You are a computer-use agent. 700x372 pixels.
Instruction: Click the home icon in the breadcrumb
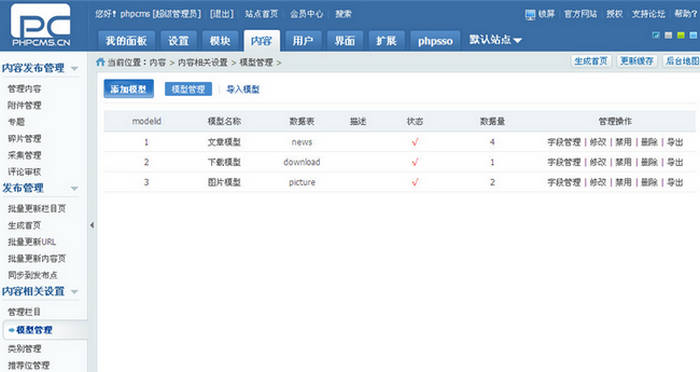point(100,62)
